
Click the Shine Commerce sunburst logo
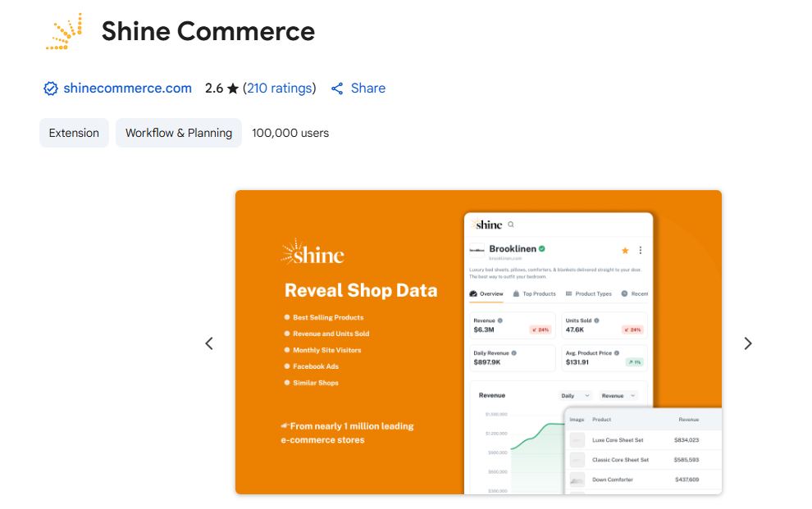point(64,32)
